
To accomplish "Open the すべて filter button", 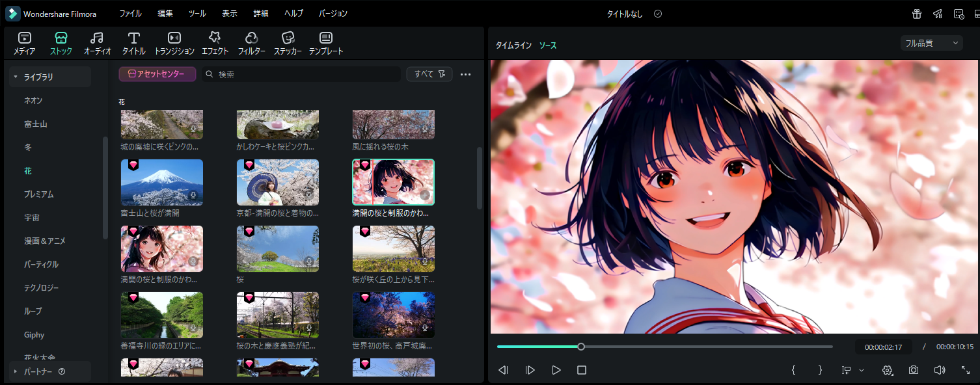I will click(429, 74).
